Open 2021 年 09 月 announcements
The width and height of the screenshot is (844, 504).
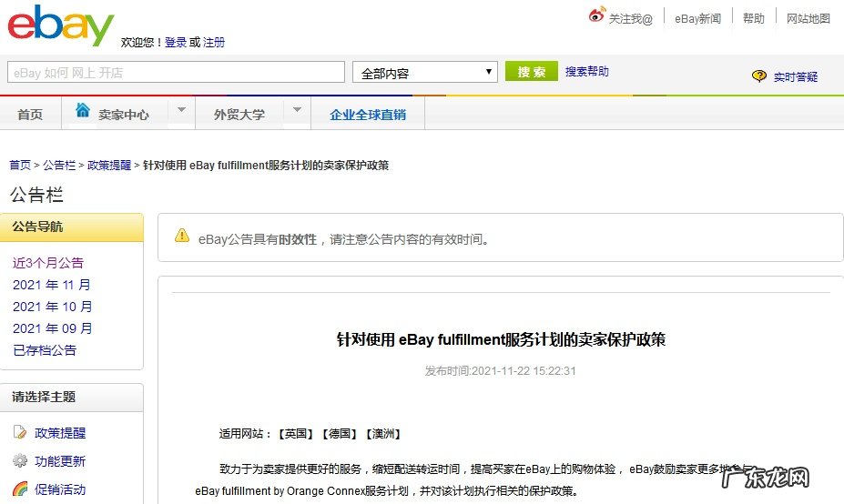click(x=52, y=328)
